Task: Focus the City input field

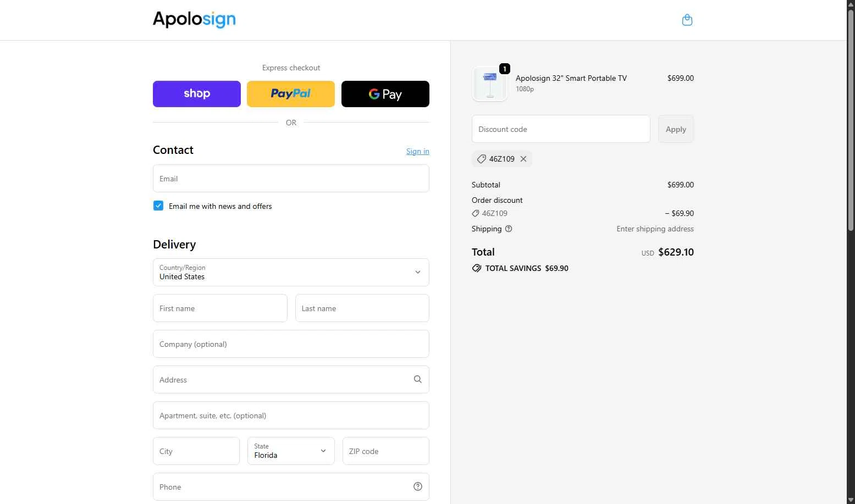Action: pos(196,451)
